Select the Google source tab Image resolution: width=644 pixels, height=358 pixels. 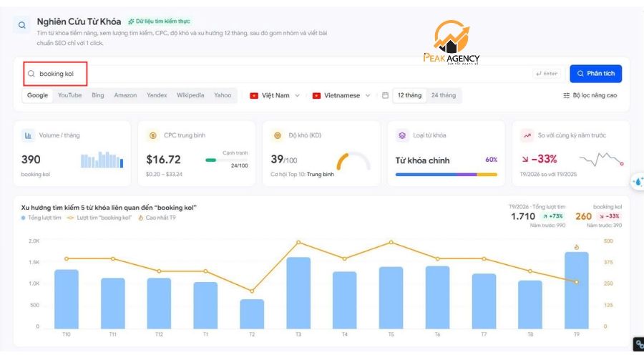(x=37, y=95)
